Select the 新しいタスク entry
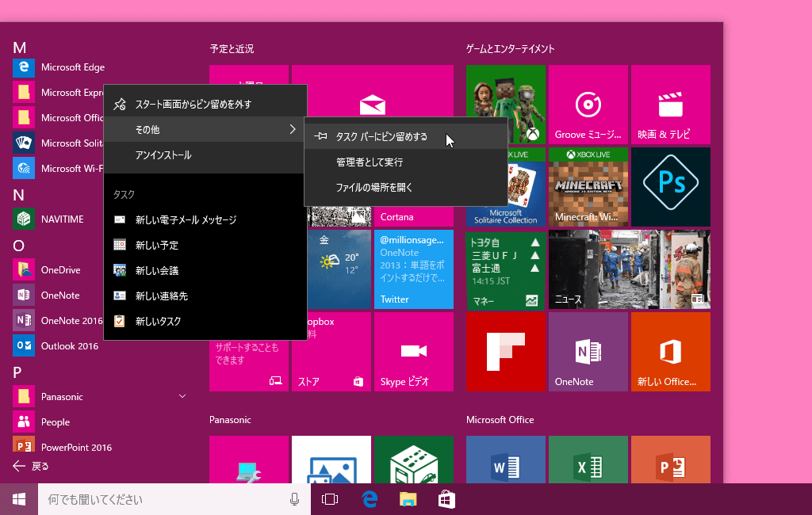 pos(205,322)
